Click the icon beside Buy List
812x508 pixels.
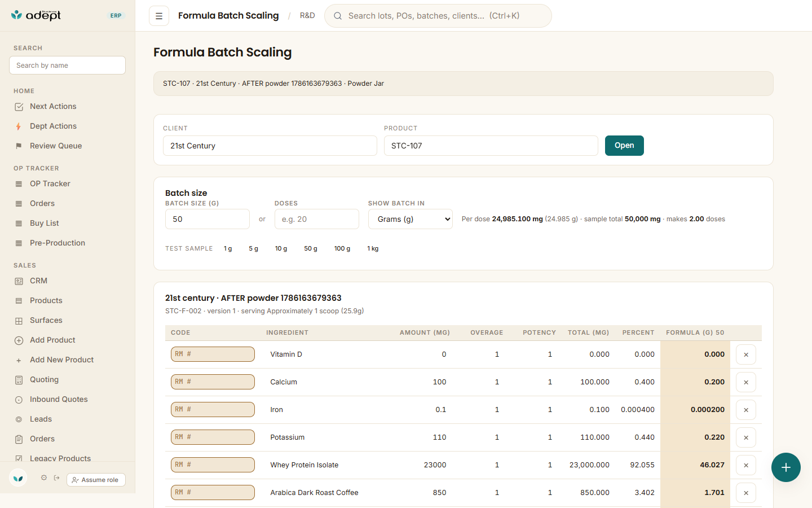(x=19, y=224)
